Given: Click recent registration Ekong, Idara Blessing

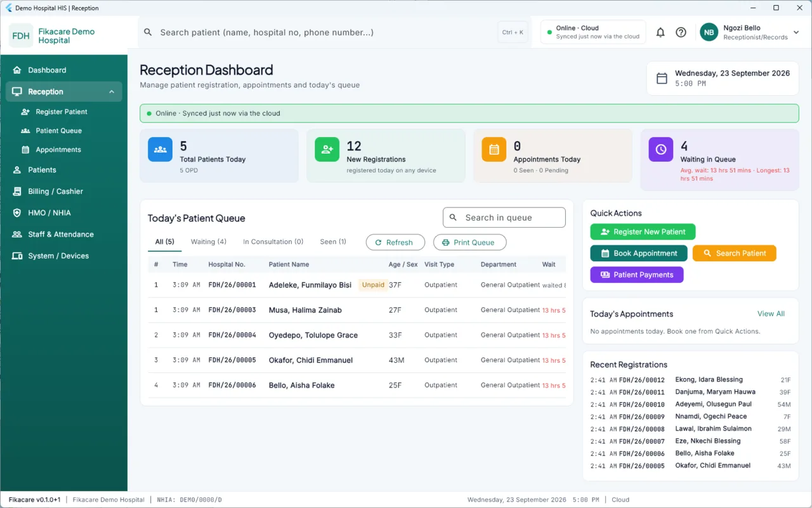Looking at the screenshot, I should point(691,380).
